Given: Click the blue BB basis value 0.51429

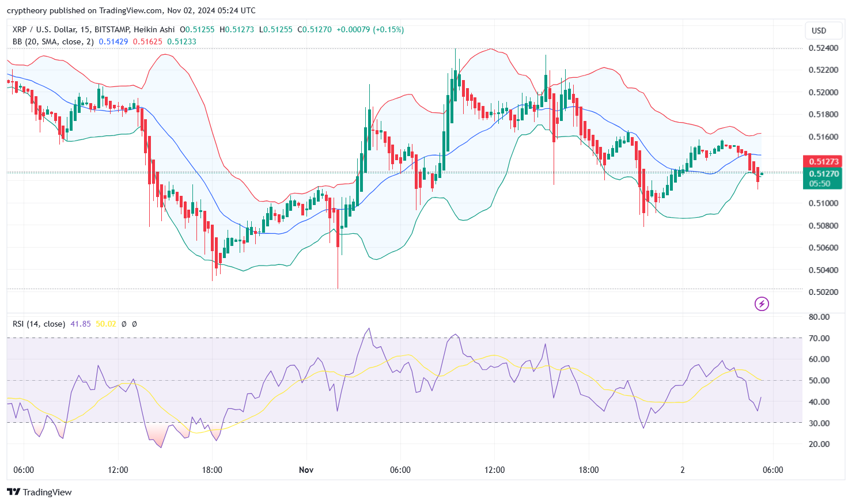Looking at the screenshot, I should (113, 41).
